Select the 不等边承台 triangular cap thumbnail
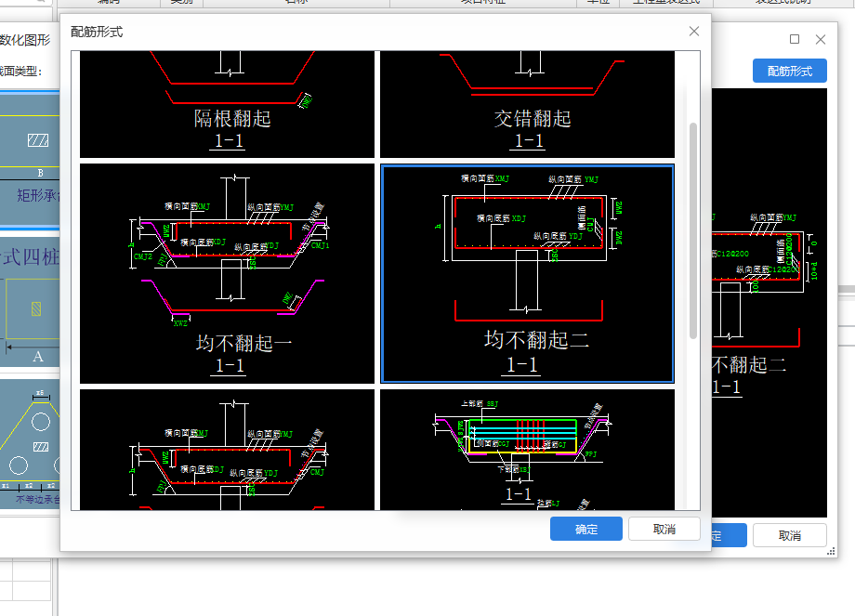 coord(30,444)
